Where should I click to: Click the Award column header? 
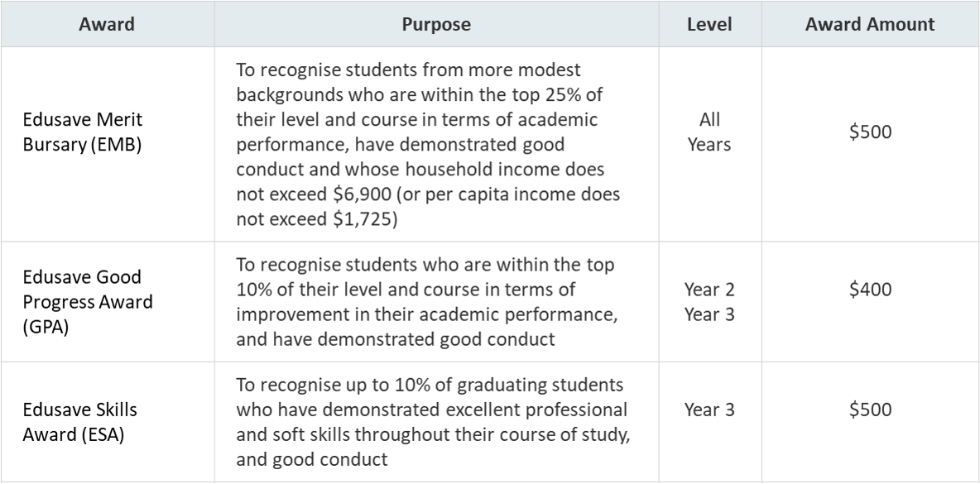107,24
